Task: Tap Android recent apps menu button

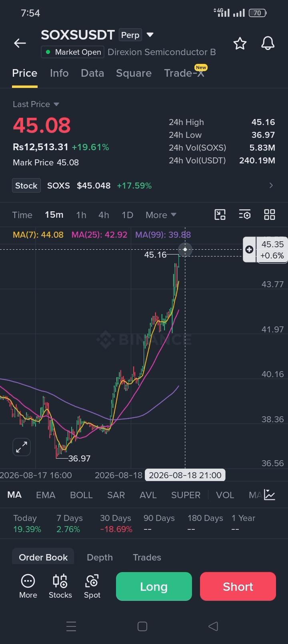Action: [71, 626]
